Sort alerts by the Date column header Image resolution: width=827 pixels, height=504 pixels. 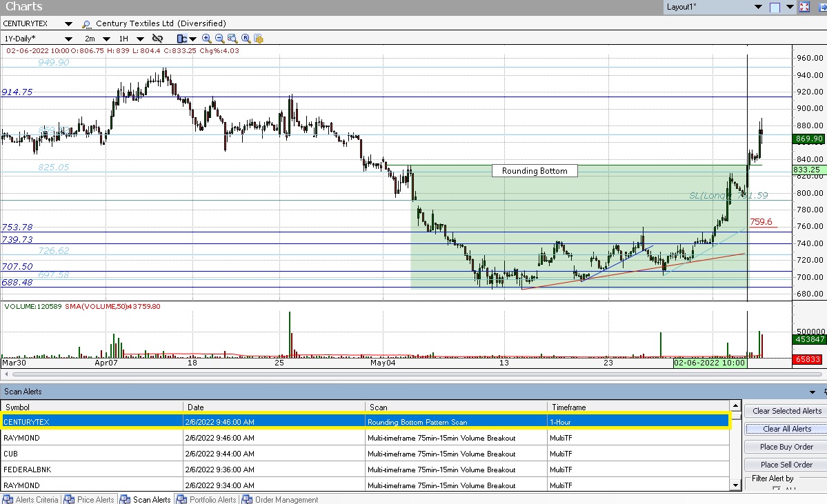274,407
